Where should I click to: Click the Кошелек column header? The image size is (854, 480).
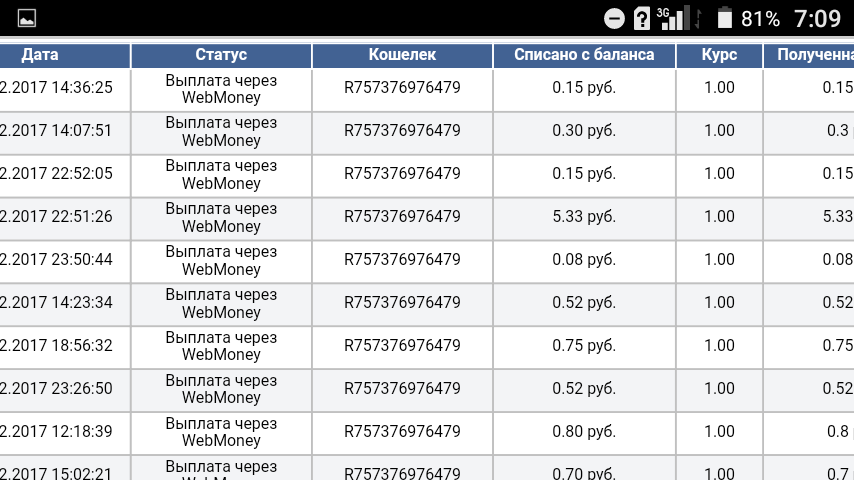coord(402,55)
